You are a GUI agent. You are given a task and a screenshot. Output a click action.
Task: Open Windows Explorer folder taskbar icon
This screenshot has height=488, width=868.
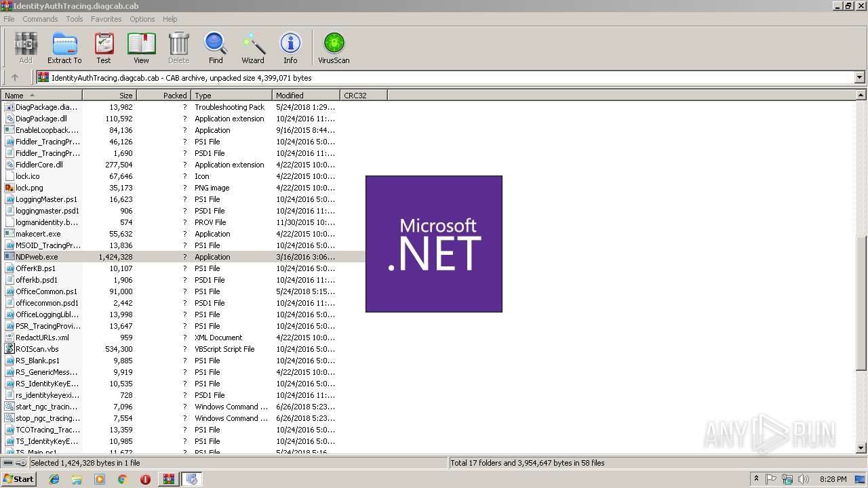coord(77,479)
